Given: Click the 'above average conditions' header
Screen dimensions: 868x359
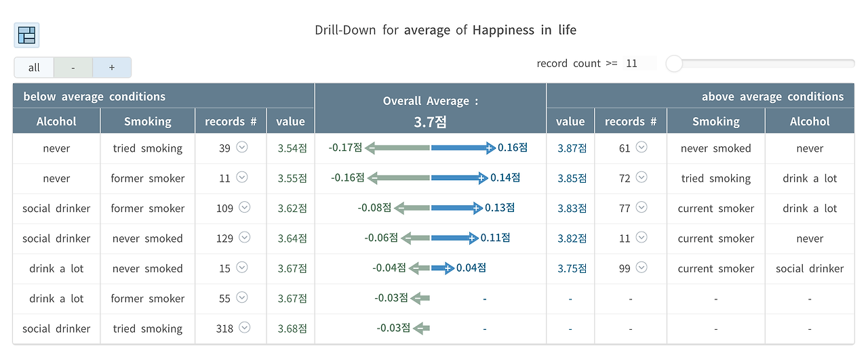Looking at the screenshot, I should [701, 96].
